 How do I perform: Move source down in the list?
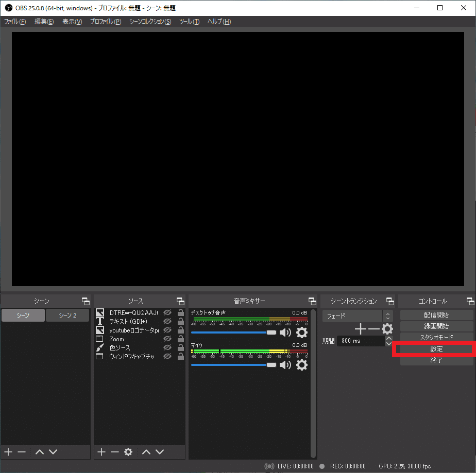click(x=160, y=452)
